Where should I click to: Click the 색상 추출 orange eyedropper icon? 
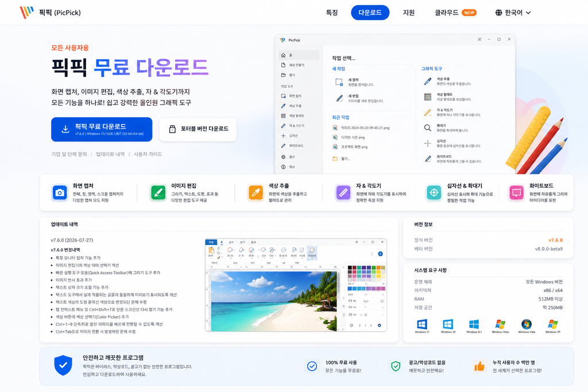click(x=256, y=193)
